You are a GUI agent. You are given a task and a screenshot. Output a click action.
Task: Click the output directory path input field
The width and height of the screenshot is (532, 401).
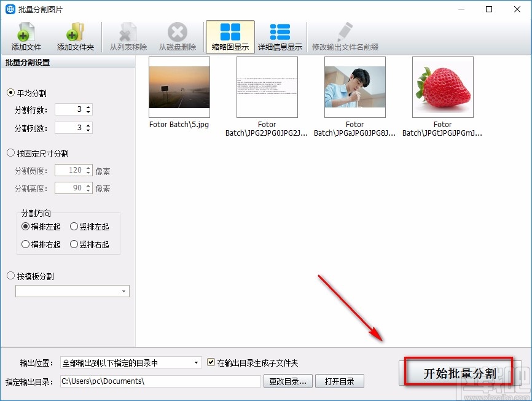(x=160, y=381)
